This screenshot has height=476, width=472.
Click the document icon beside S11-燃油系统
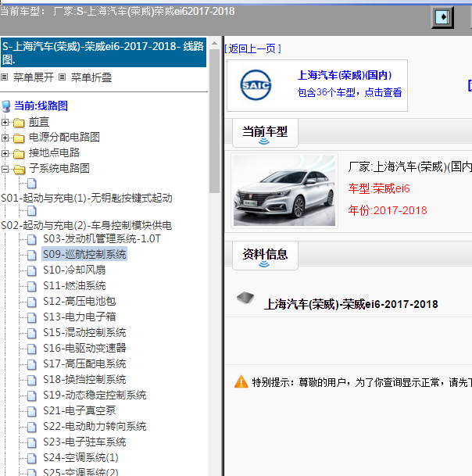click(x=31, y=286)
